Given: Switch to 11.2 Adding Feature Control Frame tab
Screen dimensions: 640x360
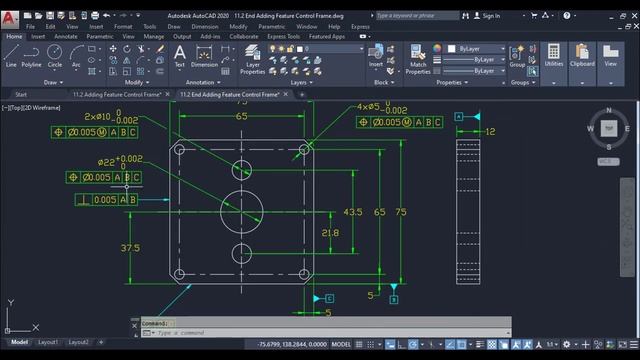Looking at the screenshot, I should tap(117, 94).
